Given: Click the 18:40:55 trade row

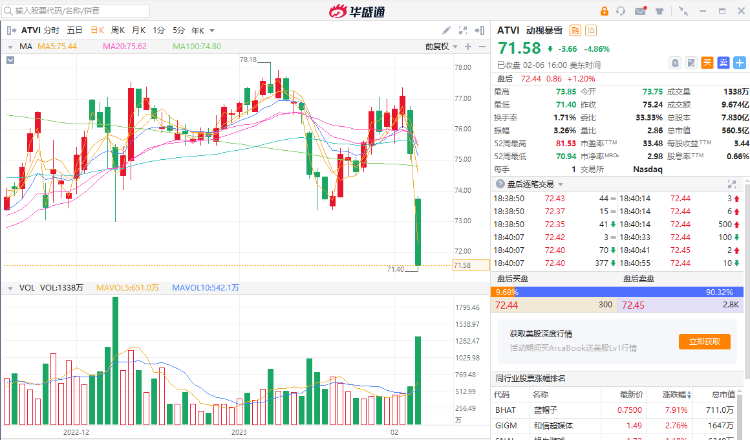Looking at the screenshot, I should pos(680,263).
